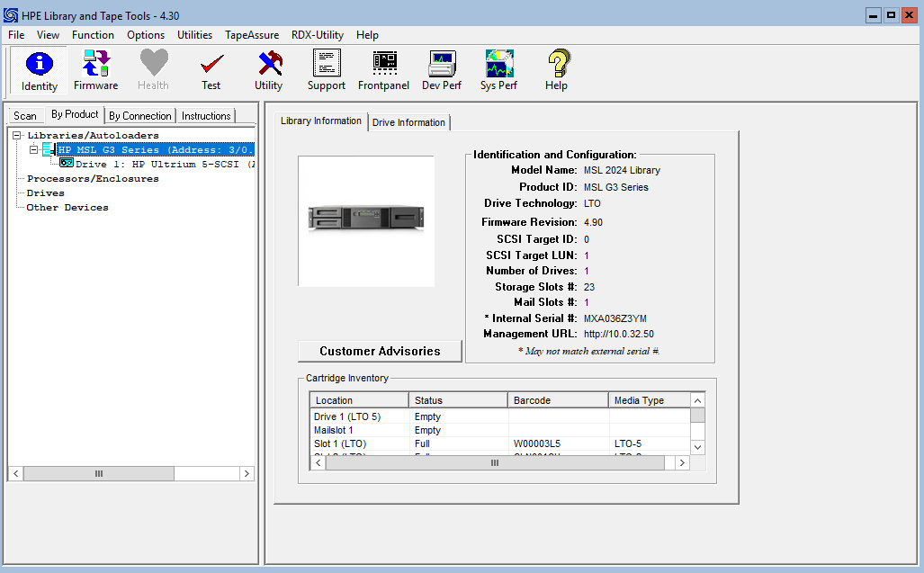The height and width of the screenshot is (573, 924).
Task: Generate a Support ticket report
Action: (x=327, y=71)
